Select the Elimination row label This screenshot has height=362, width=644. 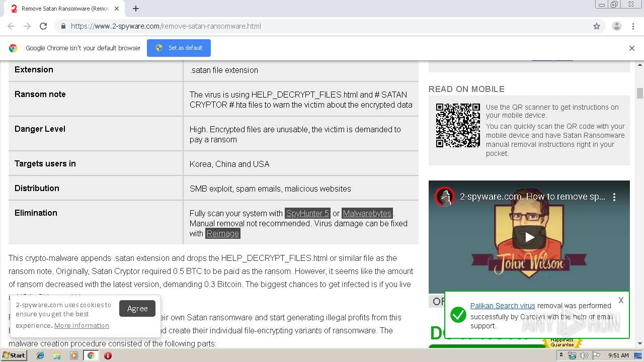[x=36, y=213]
